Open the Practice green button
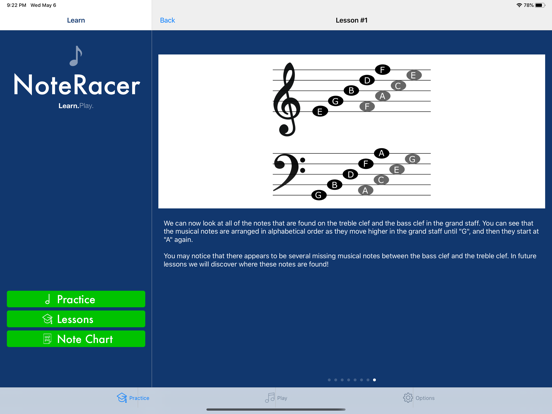 [x=76, y=299]
